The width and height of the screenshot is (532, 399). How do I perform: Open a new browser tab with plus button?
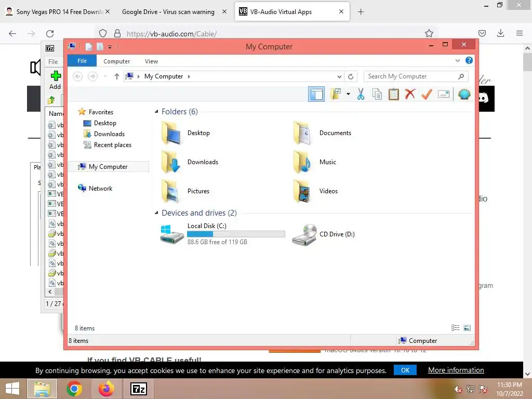(361, 12)
